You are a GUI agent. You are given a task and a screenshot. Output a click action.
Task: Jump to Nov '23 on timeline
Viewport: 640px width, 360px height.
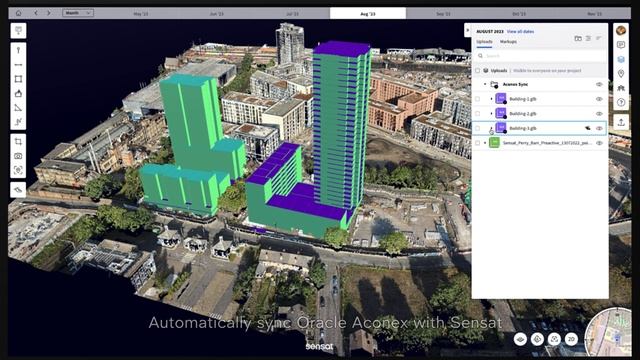pyautogui.click(x=594, y=13)
